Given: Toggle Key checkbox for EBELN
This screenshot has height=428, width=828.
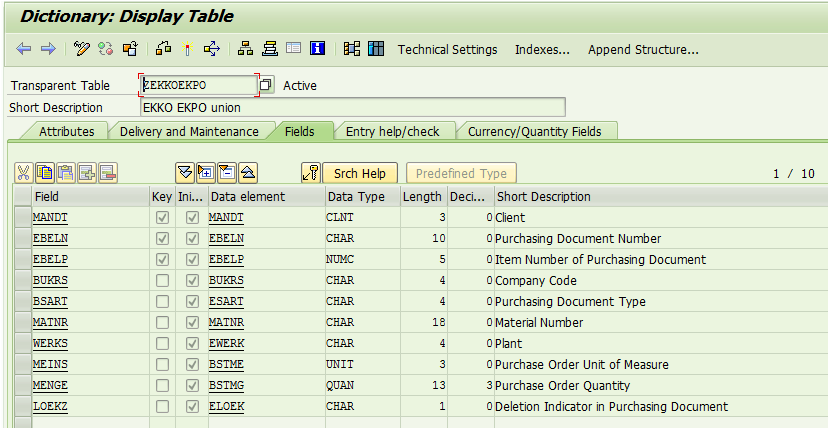Looking at the screenshot, I should coord(163,239).
